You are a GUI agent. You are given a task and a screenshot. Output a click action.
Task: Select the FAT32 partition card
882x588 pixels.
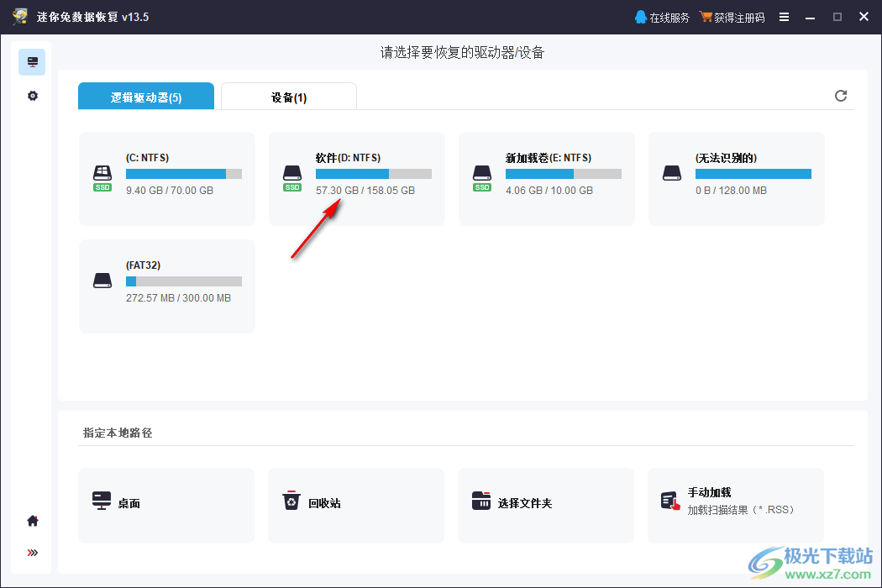click(x=166, y=286)
